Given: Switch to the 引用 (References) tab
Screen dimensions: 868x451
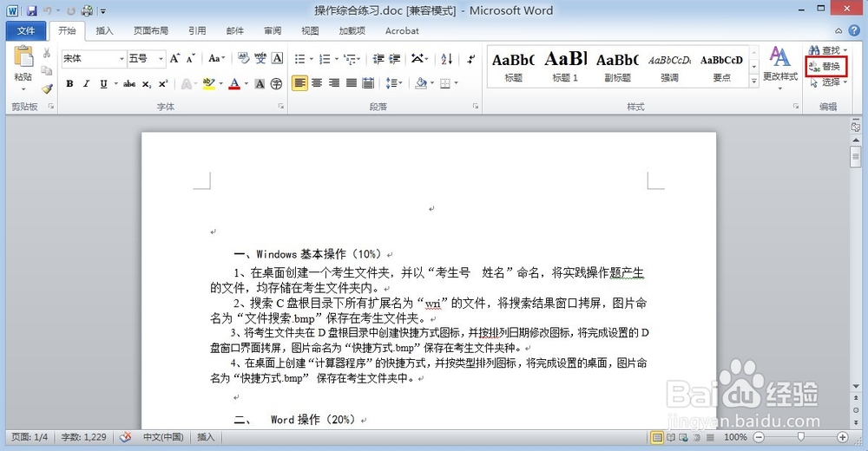Looking at the screenshot, I should pos(196,31).
